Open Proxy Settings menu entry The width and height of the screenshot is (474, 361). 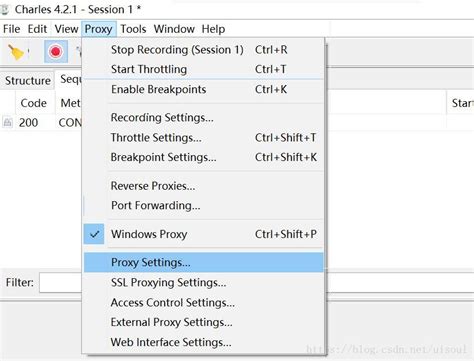pos(204,262)
